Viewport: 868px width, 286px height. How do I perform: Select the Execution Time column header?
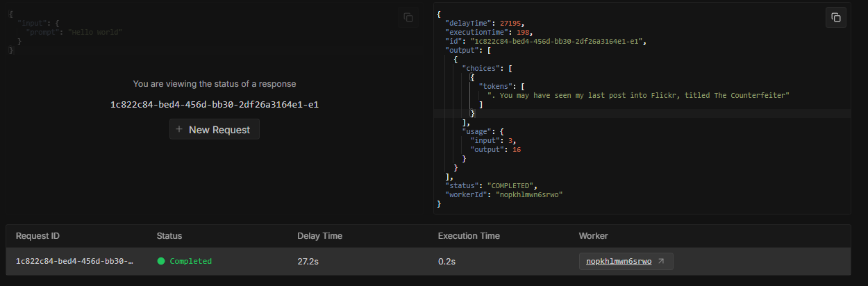(x=469, y=236)
